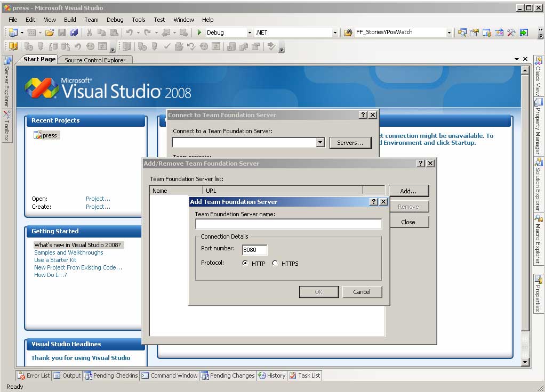Open the Pending Changes bottom tab

click(228, 375)
